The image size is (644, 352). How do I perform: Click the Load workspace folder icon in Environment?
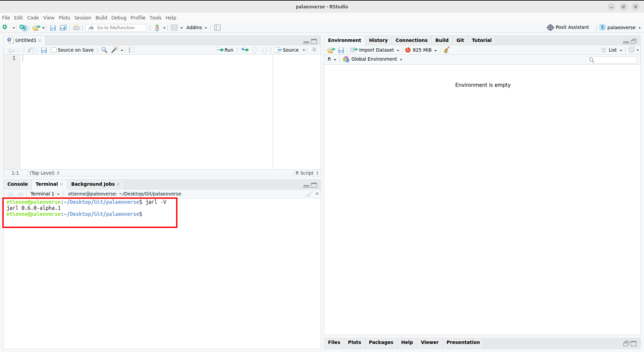[331, 50]
